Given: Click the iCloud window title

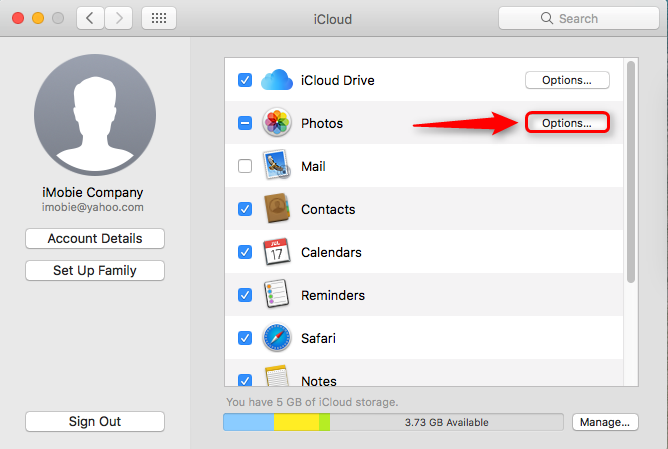Looking at the screenshot, I should (x=333, y=19).
